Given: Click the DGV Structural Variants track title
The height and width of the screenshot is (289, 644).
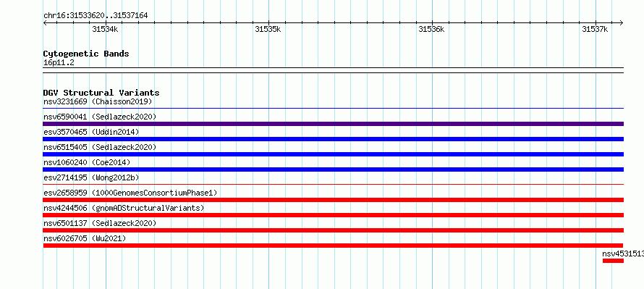Looking at the screenshot, I should point(101,93).
